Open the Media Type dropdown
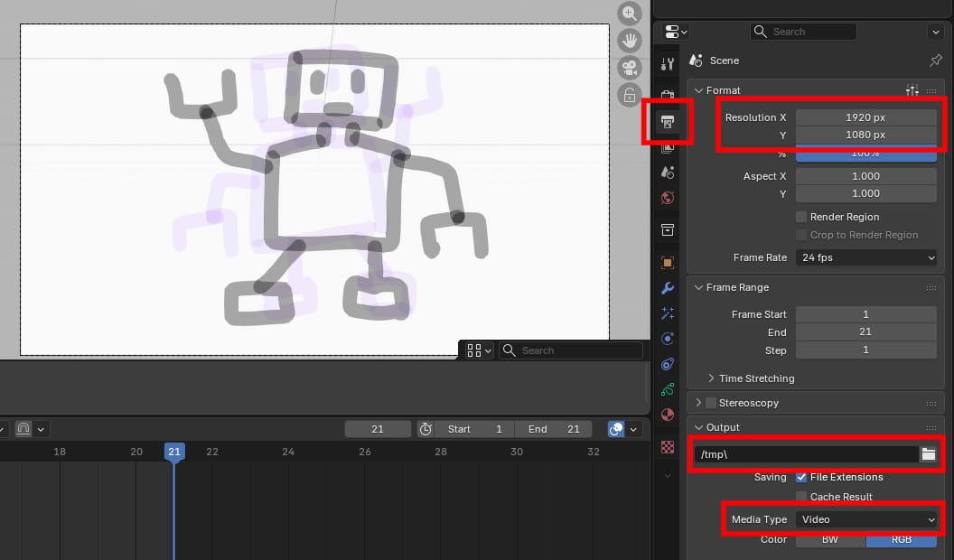The height and width of the screenshot is (560, 954). coord(865,519)
